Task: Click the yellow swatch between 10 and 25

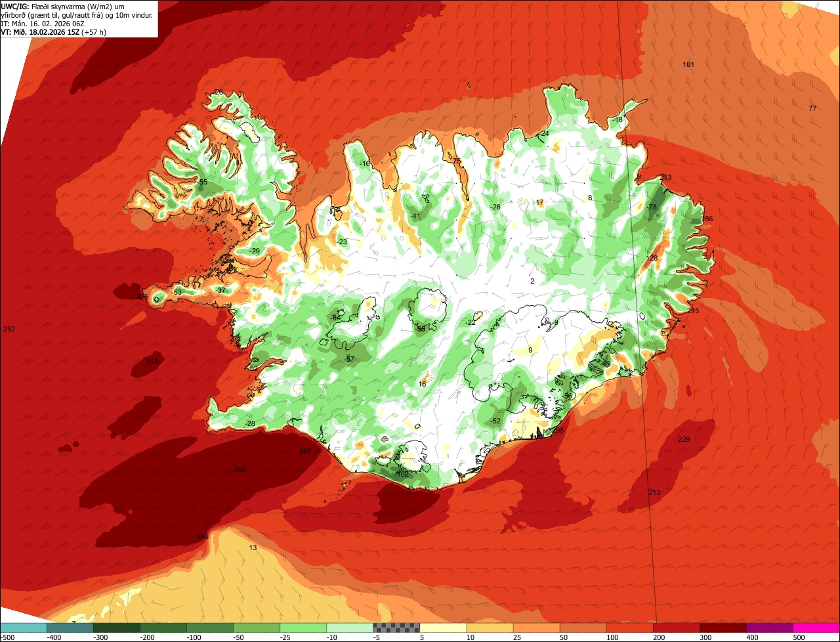Action: point(490,628)
